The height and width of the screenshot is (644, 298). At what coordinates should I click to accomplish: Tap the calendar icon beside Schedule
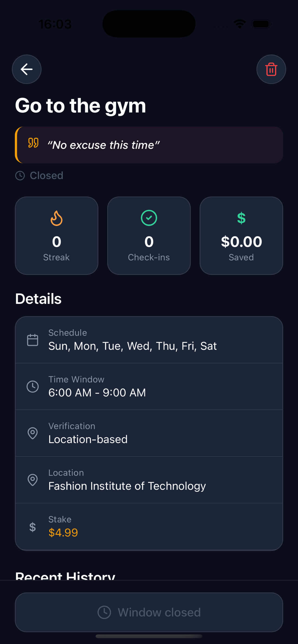click(x=32, y=340)
